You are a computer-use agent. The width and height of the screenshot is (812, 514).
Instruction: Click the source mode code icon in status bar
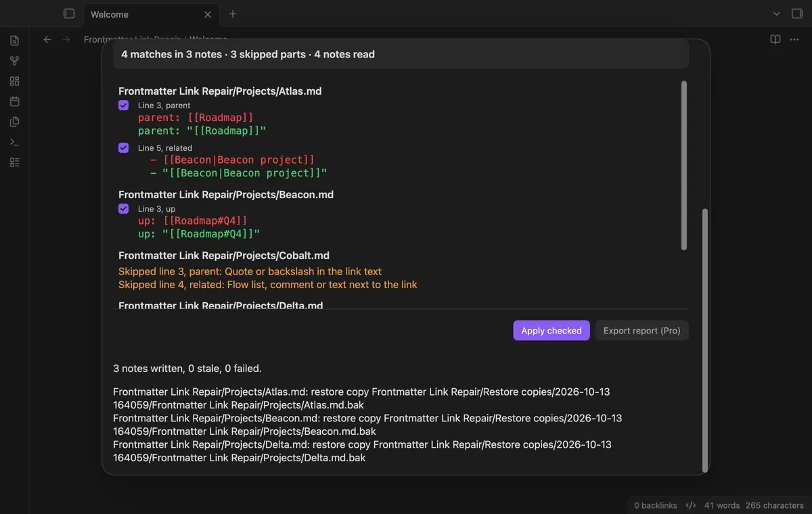[691, 505]
